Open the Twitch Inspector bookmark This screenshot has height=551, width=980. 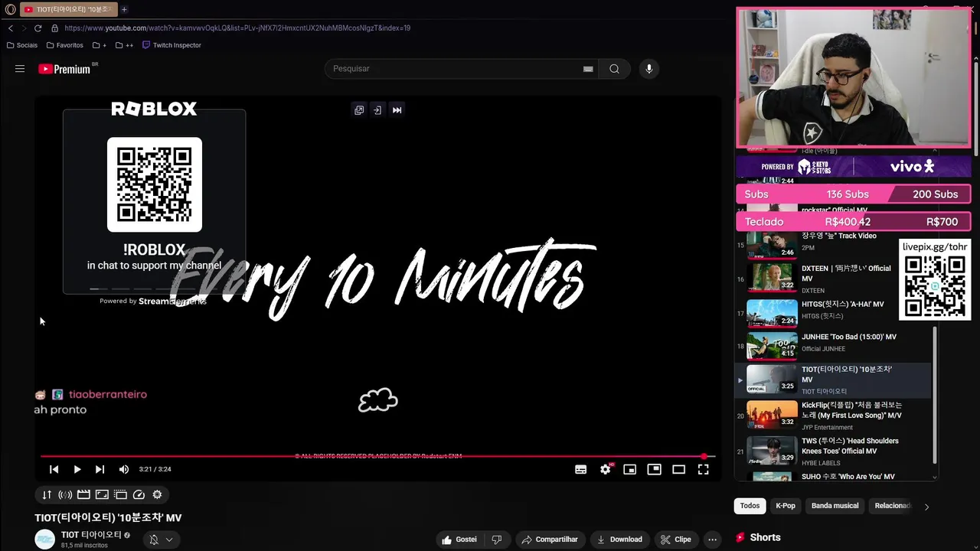coord(171,45)
